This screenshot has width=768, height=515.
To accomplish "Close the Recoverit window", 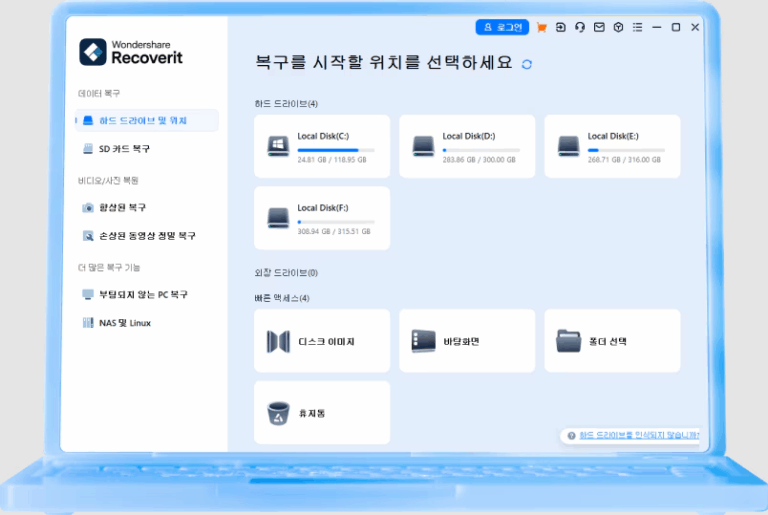I will pos(695,27).
